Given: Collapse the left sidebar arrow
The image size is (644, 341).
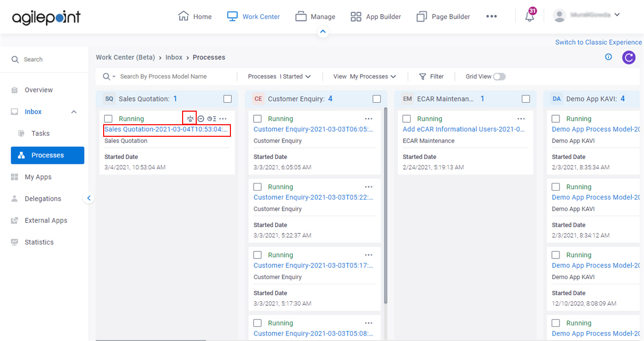Looking at the screenshot, I should pos(89,198).
